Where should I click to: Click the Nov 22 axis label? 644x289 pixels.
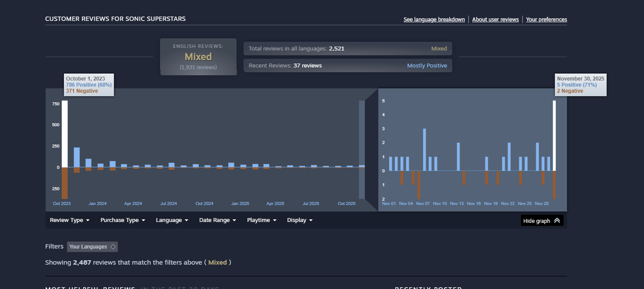click(x=508, y=204)
